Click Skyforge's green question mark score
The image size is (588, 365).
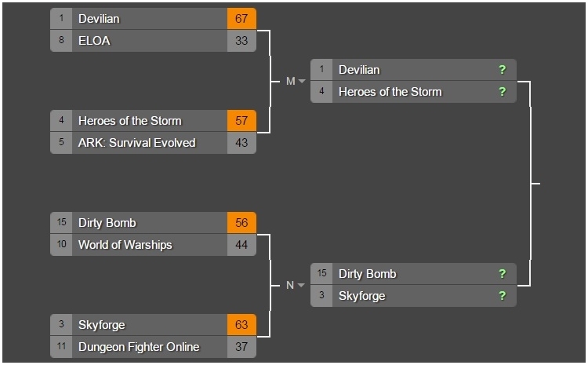502,296
